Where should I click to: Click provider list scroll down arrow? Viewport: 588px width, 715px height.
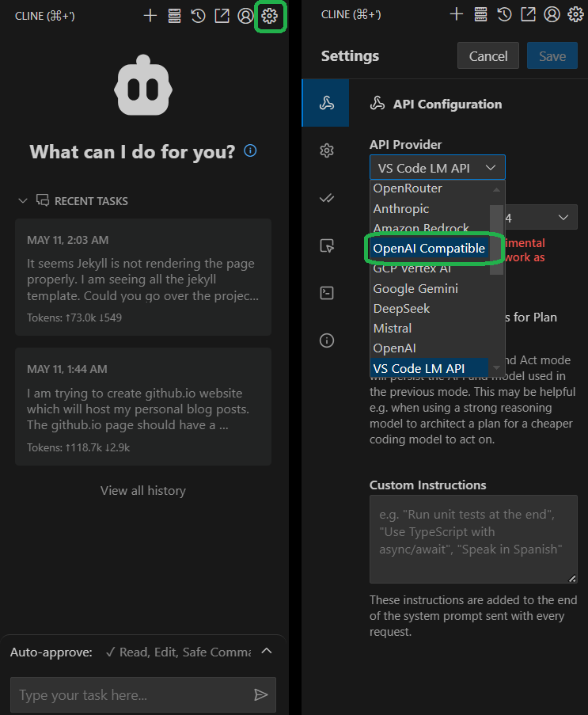click(x=496, y=367)
